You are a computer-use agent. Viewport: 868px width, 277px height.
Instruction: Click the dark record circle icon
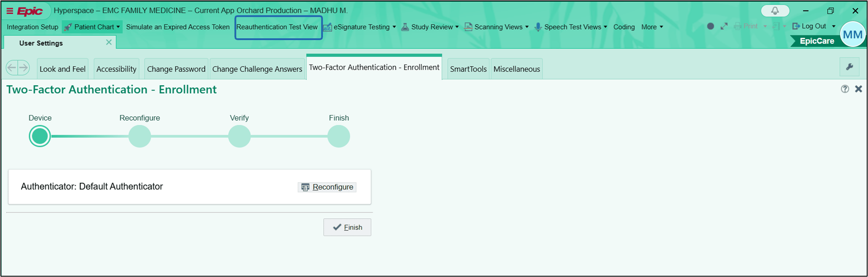(x=710, y=26)
